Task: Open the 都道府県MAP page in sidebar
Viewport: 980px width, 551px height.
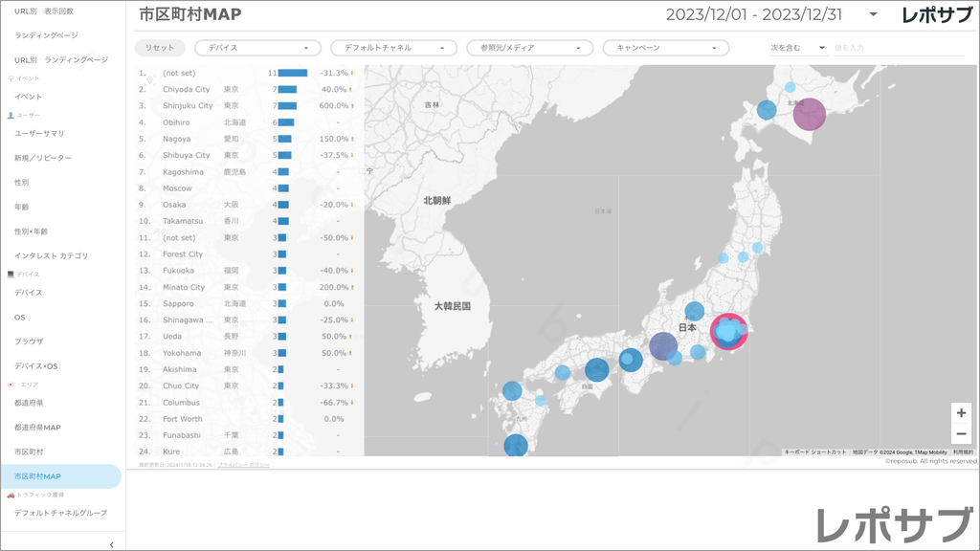Action: click(x=38, y=427)
